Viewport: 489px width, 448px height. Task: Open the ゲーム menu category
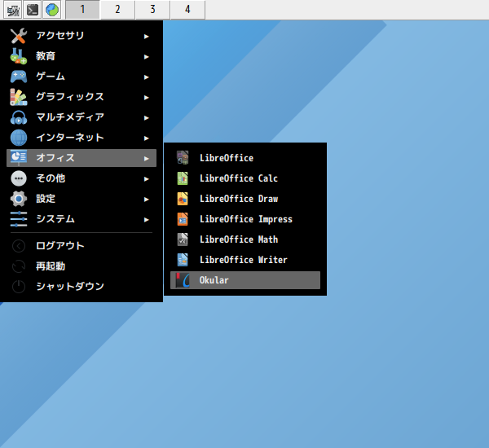[x=81, y=77]
